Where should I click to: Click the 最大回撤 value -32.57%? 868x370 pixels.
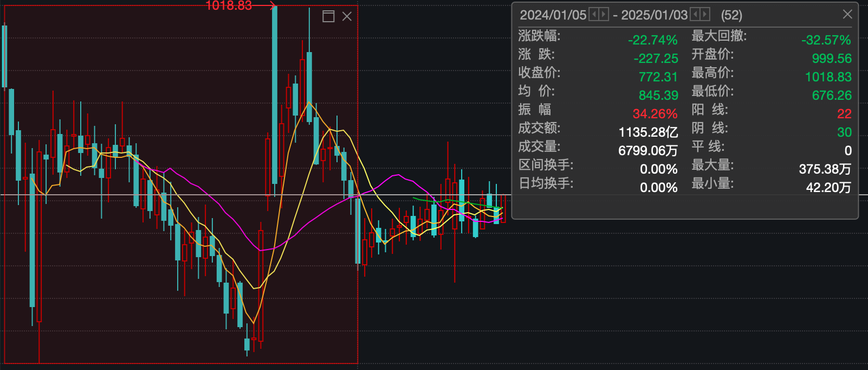click(826, 40)
